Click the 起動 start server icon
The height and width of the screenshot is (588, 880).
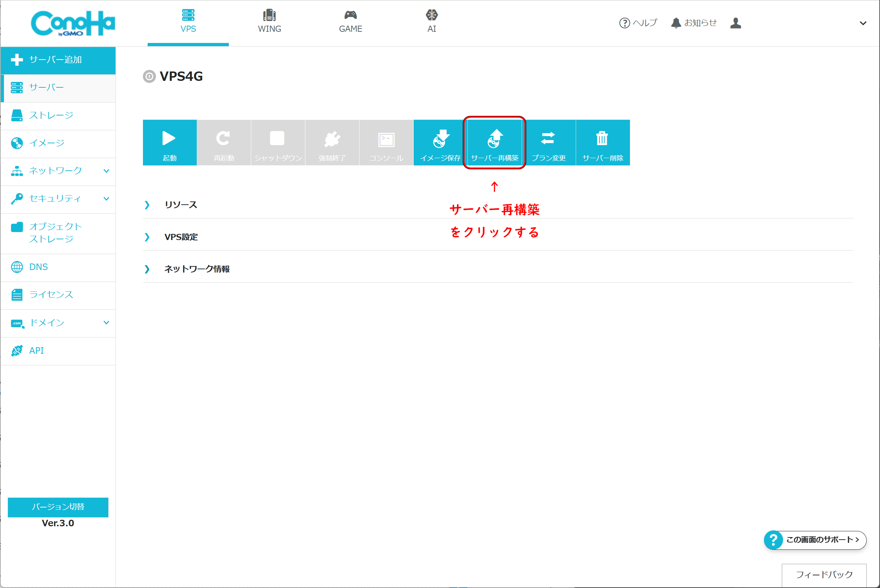(x=170, y=143)
